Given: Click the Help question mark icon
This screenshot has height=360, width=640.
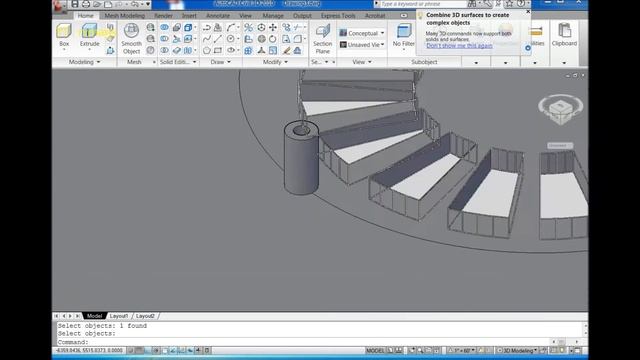Looking at the screenshot, I should coord(521,4).
